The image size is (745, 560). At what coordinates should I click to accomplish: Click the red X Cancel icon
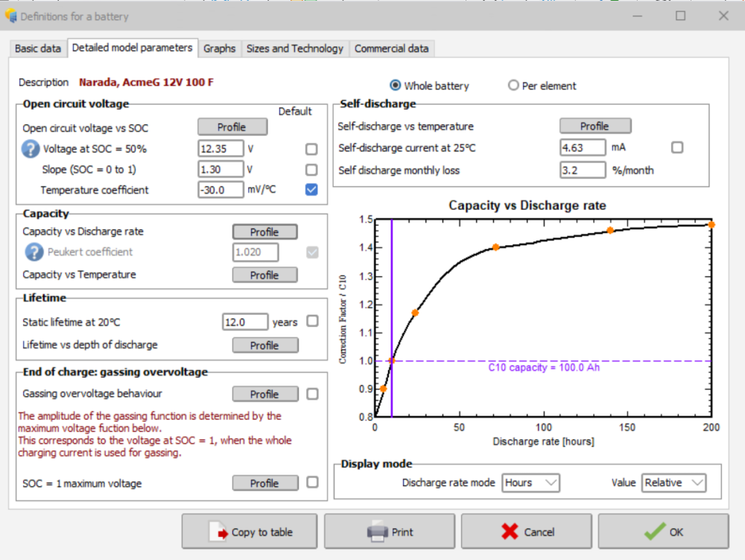pyautogui.click(x=510, y=532)
